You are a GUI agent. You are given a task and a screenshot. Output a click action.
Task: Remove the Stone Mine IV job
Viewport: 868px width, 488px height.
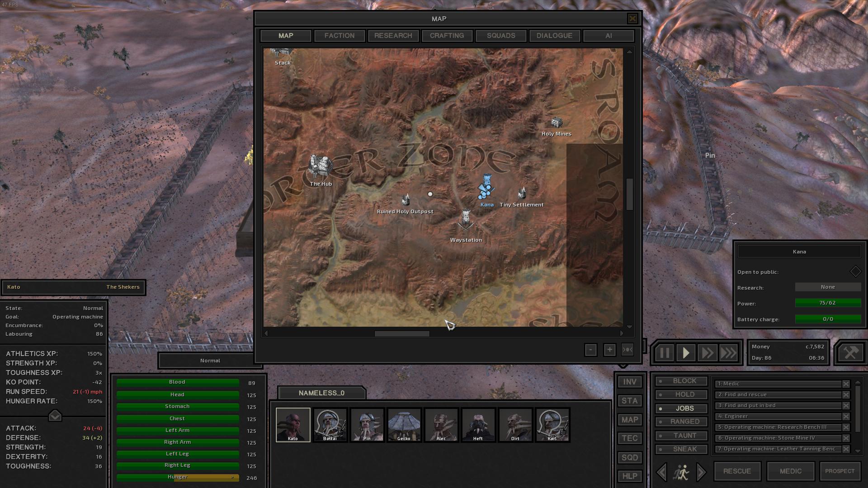(846, 438)
